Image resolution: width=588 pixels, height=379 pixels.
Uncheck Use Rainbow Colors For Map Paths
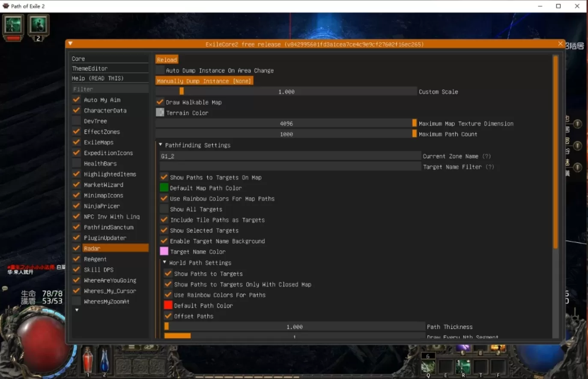(x=164, y=199)
